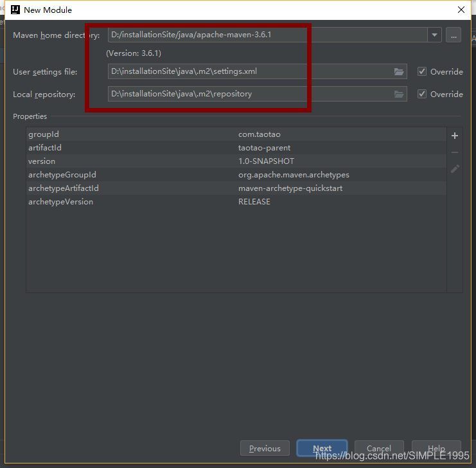This screenshot has height=468, width=476.
Task: Click value maven-archetype-quickstart
Action: tap(290, 188)
